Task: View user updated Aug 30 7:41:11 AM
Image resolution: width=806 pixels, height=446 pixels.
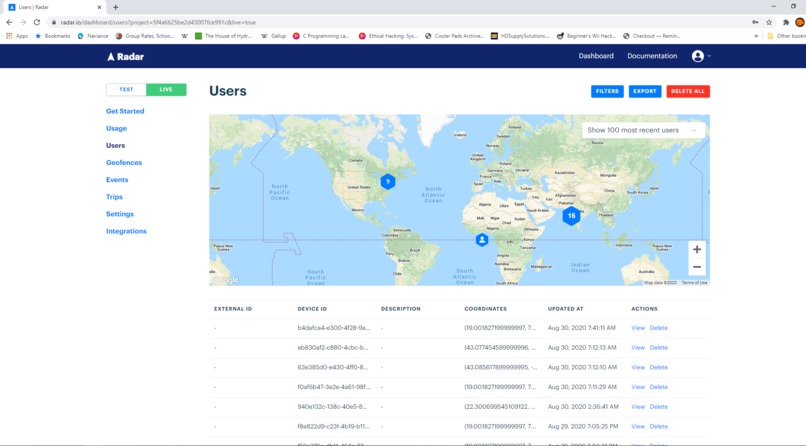Action: click(638, 328)
